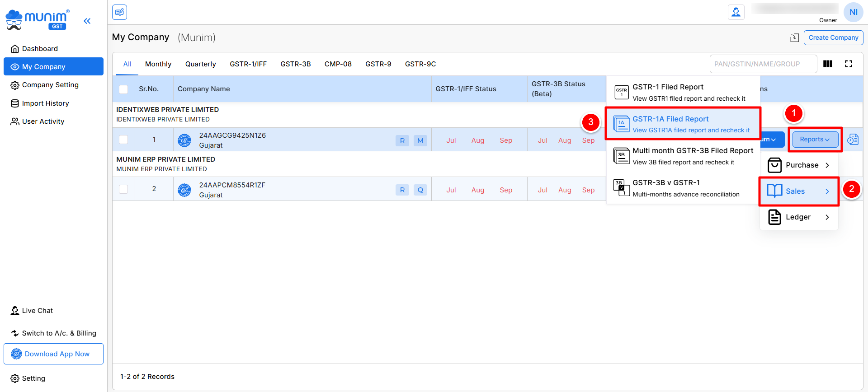The width and height of the screenshot is (868, 392).
Task: Open column chooser icon
Action: [828, 64]
